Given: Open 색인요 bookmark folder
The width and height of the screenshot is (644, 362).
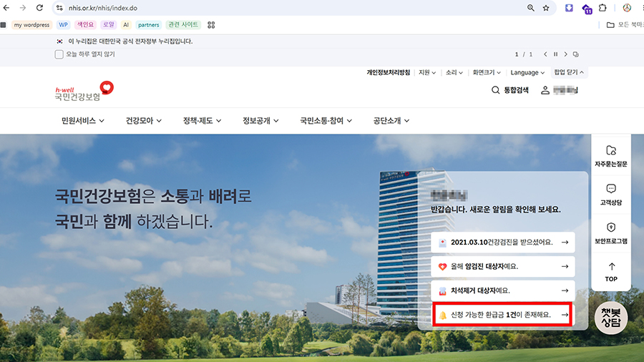Looking at the screenshot, I should click(x=85, y=25).
